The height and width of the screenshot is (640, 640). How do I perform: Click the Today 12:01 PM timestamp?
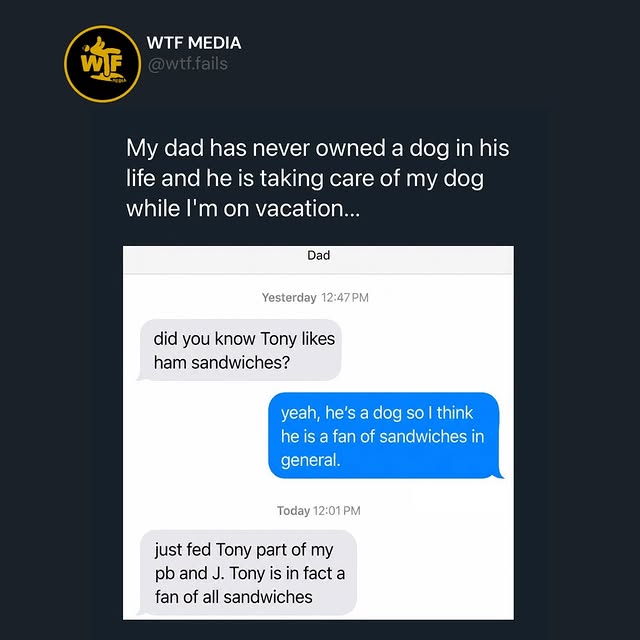pyautogui.click(x=319, y=511)
